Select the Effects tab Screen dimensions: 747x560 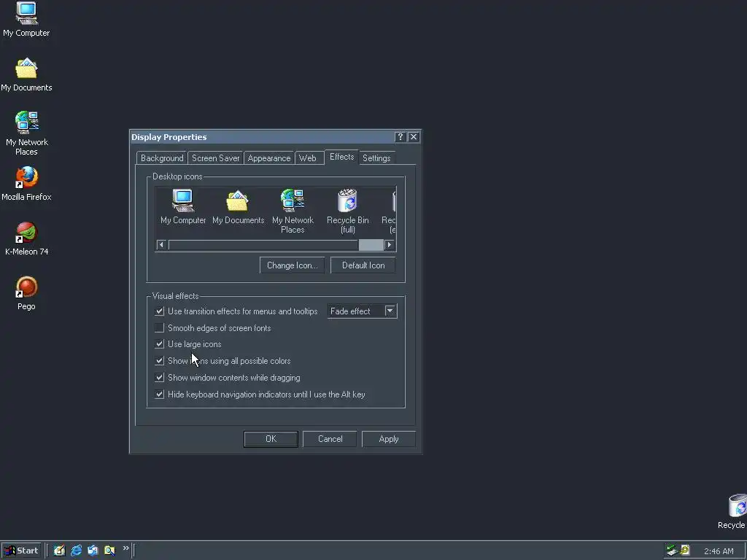341,157
